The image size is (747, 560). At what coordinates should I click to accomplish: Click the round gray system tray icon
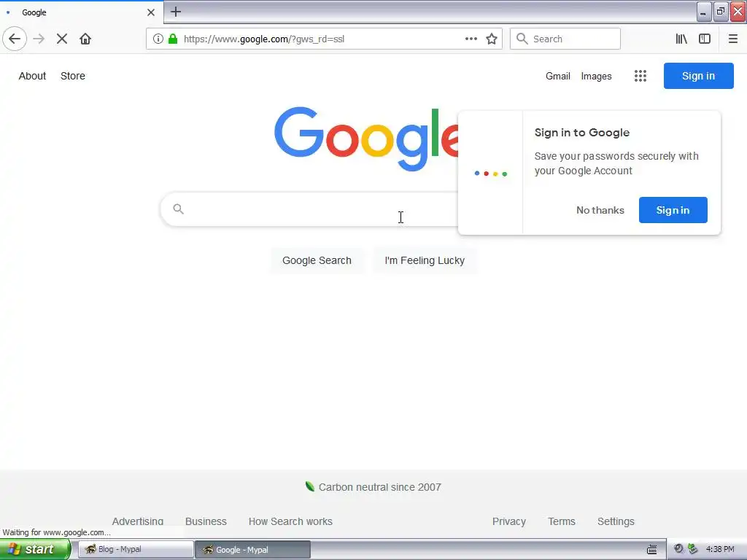(x=678, y=548)
